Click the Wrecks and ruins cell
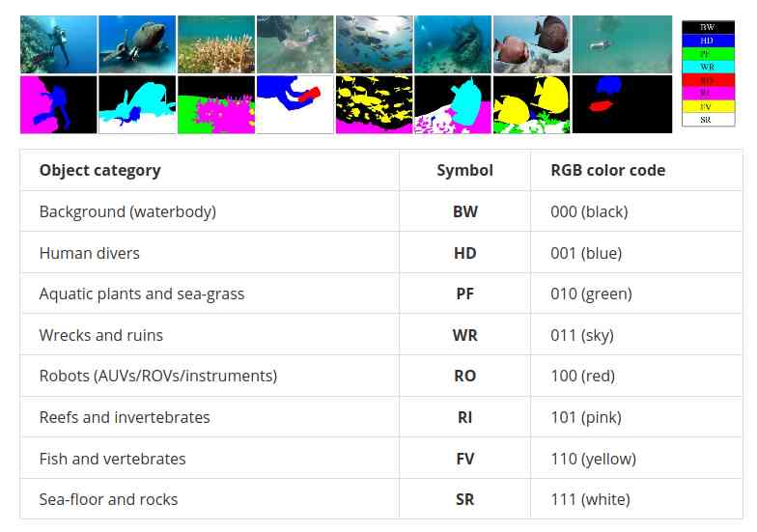Image resolution: width=757 pixels, height=532 pixels. [210, 335]
